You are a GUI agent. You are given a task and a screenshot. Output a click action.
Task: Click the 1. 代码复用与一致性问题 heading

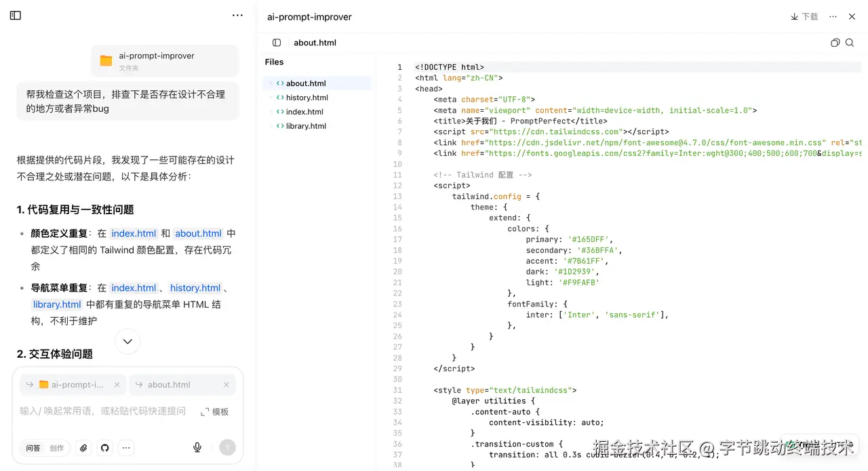tap(75, 209)
